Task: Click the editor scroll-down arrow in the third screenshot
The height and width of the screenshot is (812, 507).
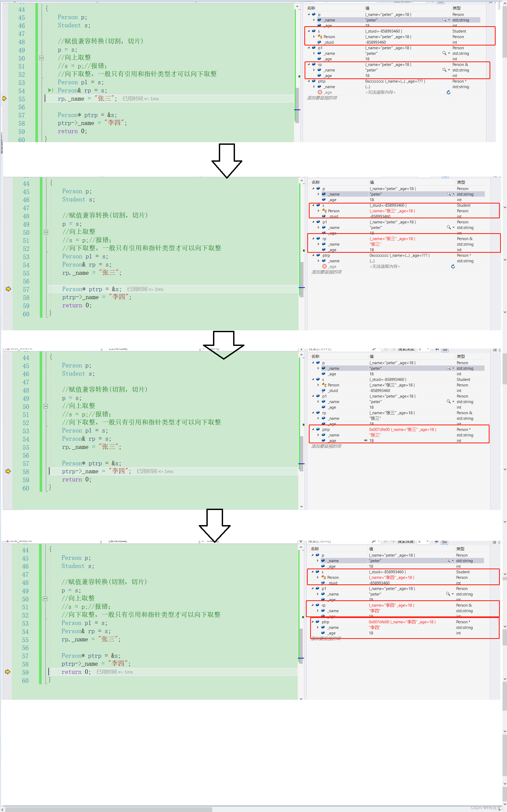Action: coord(301,507)
